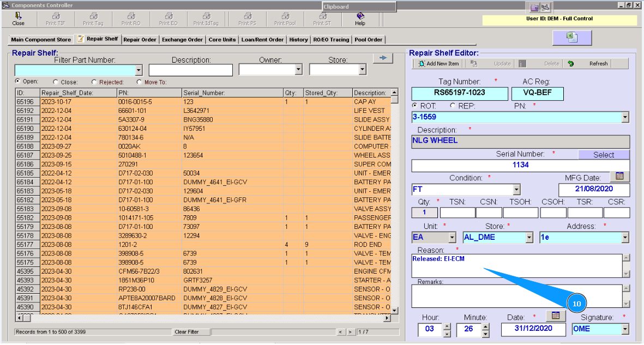Open Help from the top toolbar
Image resolution: width=644 pixels, height=345 pixels.
coord(360,16)
